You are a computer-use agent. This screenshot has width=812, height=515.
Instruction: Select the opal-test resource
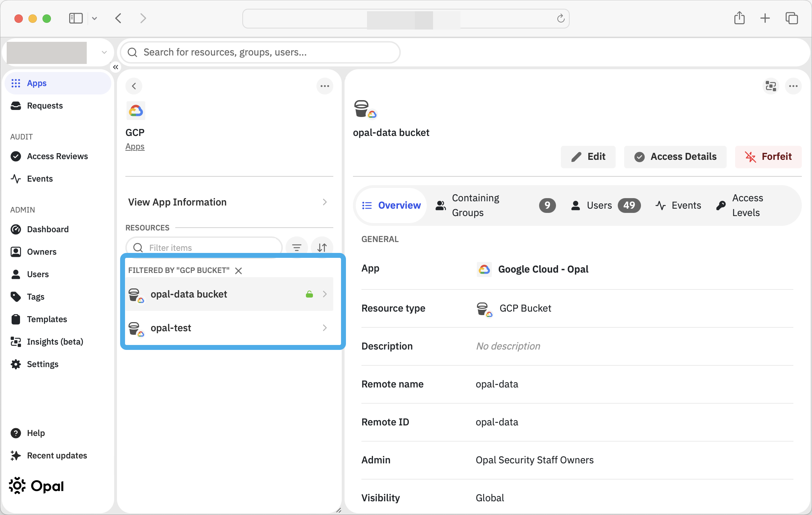[229, 328]
